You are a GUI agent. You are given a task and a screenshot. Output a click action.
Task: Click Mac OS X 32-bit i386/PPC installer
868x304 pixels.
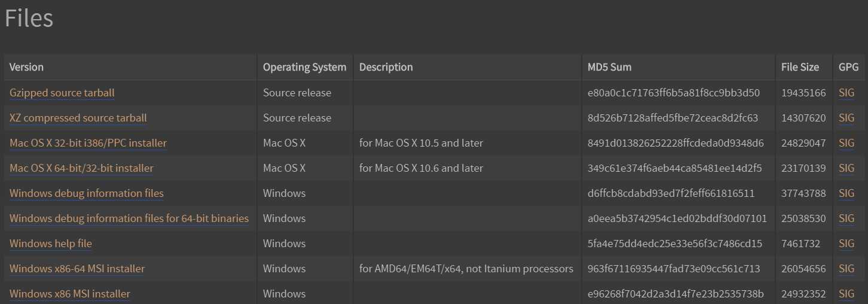pos(88,143)
